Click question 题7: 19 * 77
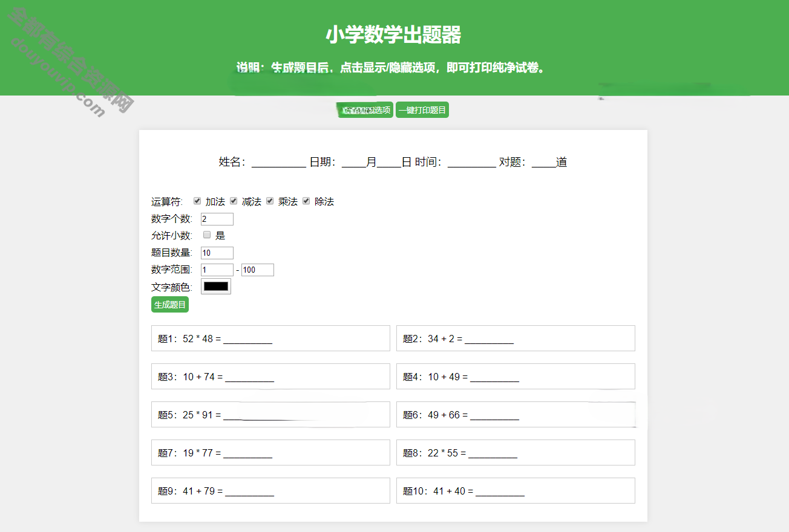This screenshot has width=789, height=532. tap(270, 452)
